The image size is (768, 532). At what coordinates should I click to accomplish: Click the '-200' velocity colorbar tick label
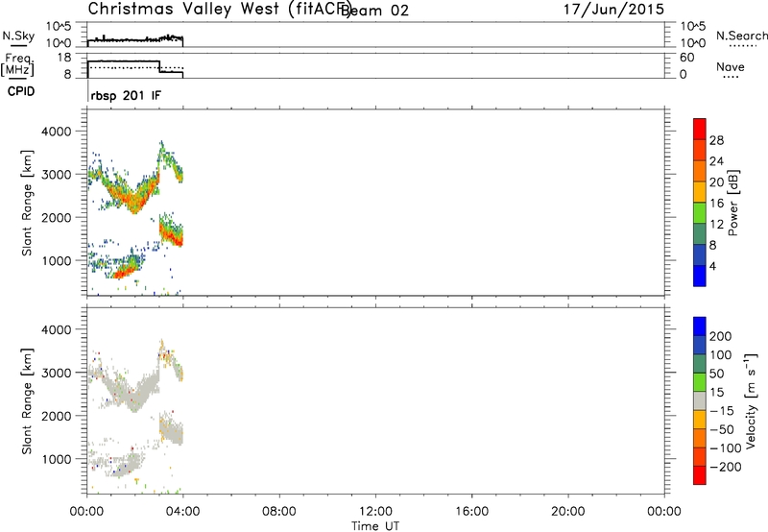726,467
